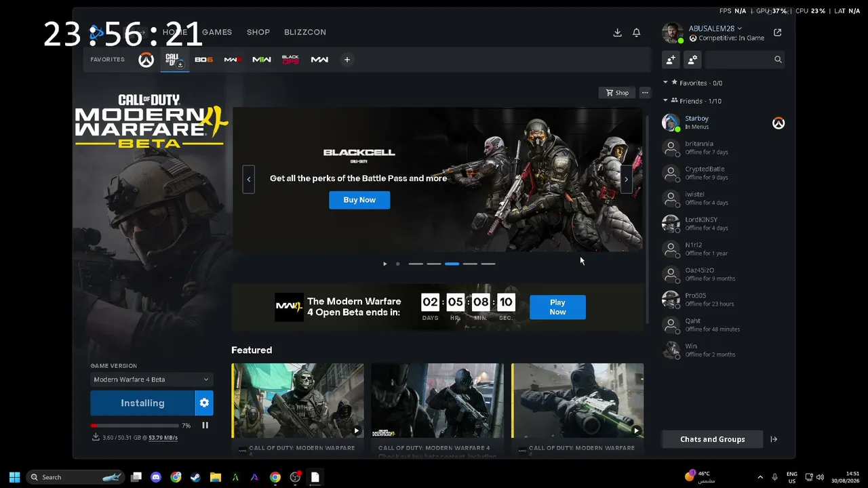Screen dimensions: 868x488
Task: Open the notifications bell
Action: coord(637,33)
